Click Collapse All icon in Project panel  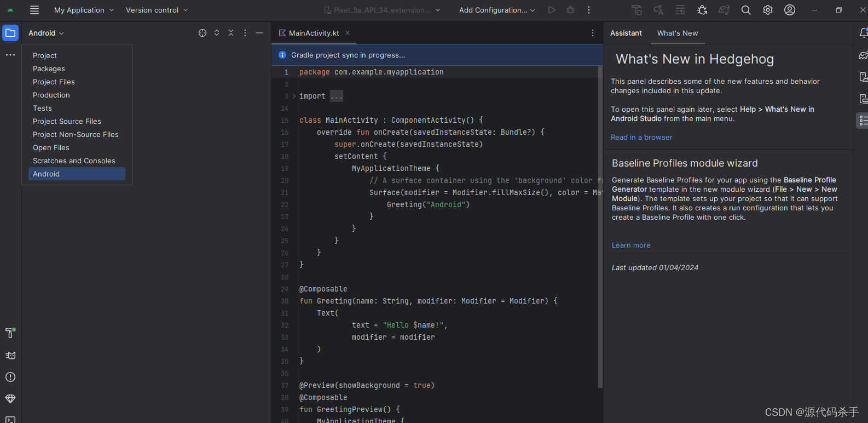(231, 33)
